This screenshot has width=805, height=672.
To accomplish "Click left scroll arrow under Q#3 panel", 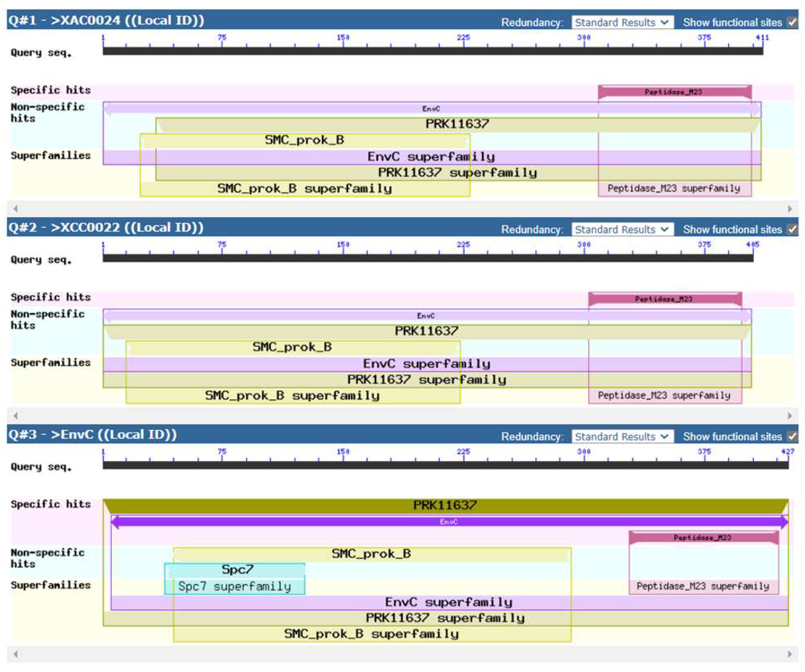I will pyautogui.click(x=15, y=654).
